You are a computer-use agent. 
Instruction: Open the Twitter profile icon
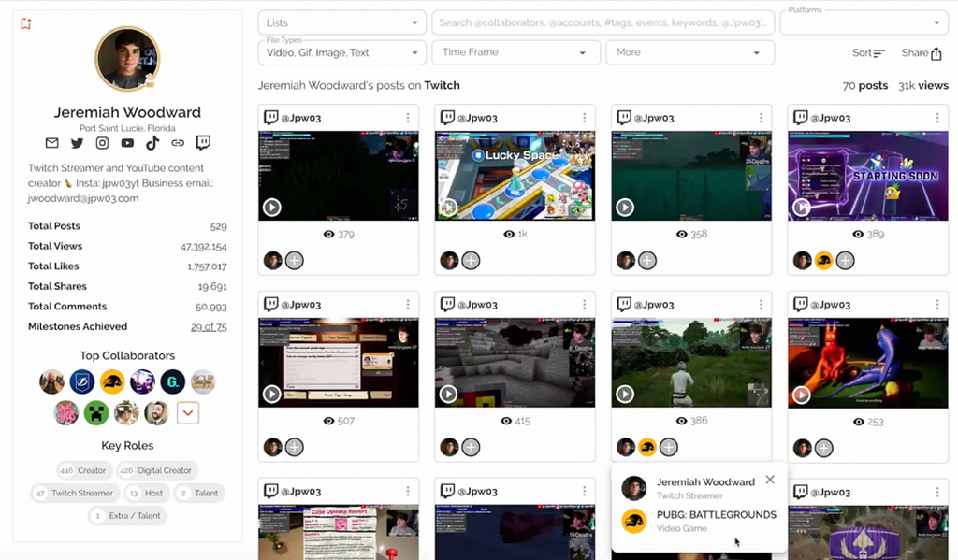click(77, 143)
